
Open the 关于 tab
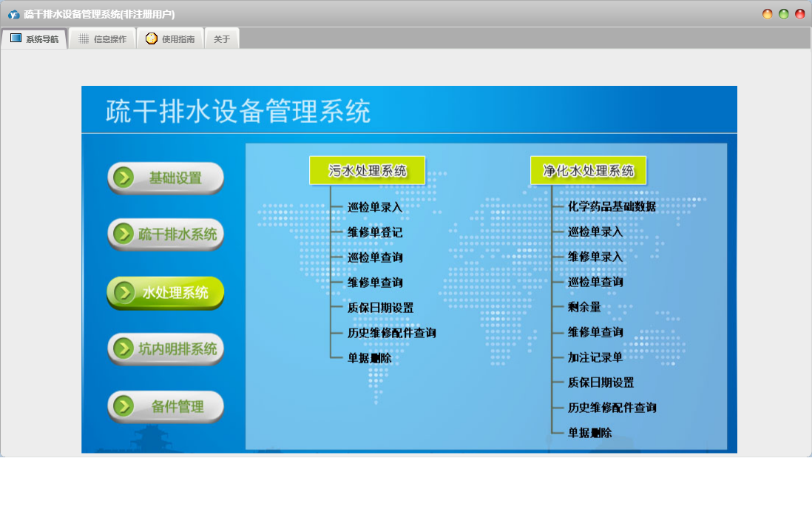(222, 39)
